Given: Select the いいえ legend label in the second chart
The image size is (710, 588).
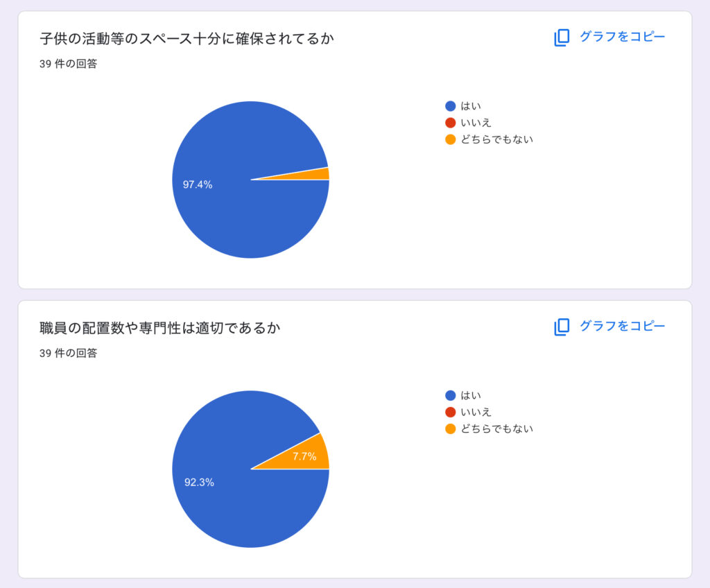Looking at the screenshot, I should 476,412.
